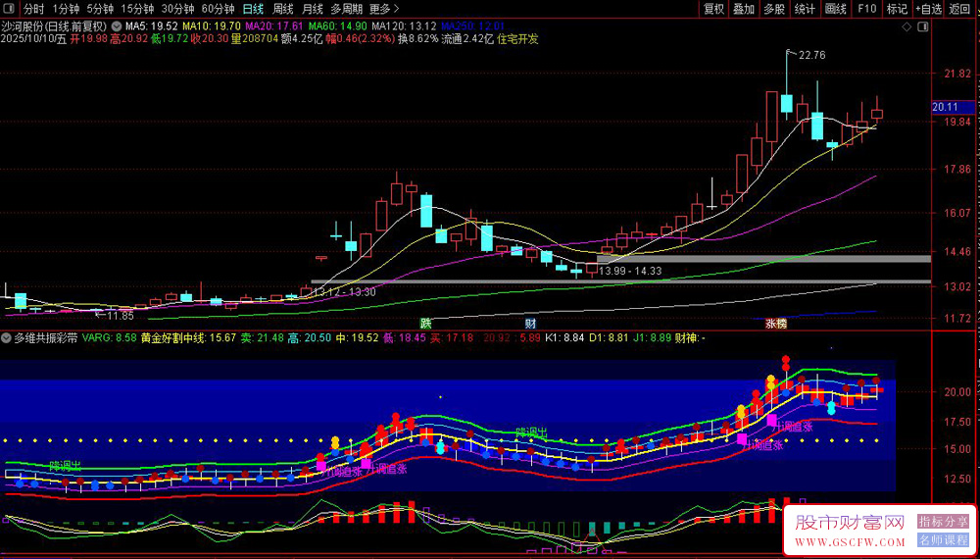
Task: Switch to the 分时 chart tab
Action: [x=34, y=9]
